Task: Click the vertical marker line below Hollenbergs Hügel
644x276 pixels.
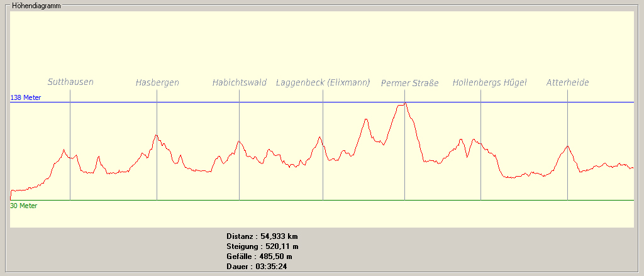Action: [x=480, y=182]
